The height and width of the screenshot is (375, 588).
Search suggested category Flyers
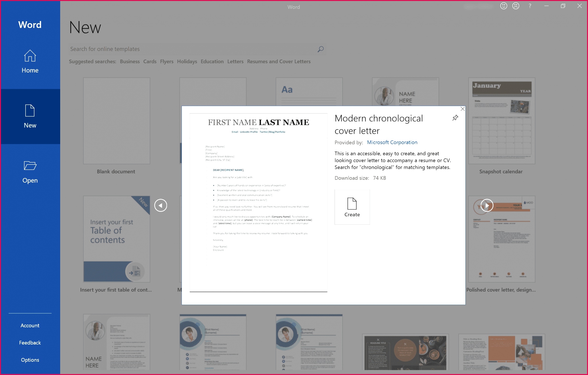pyautogui.click(x=166, y=62)
